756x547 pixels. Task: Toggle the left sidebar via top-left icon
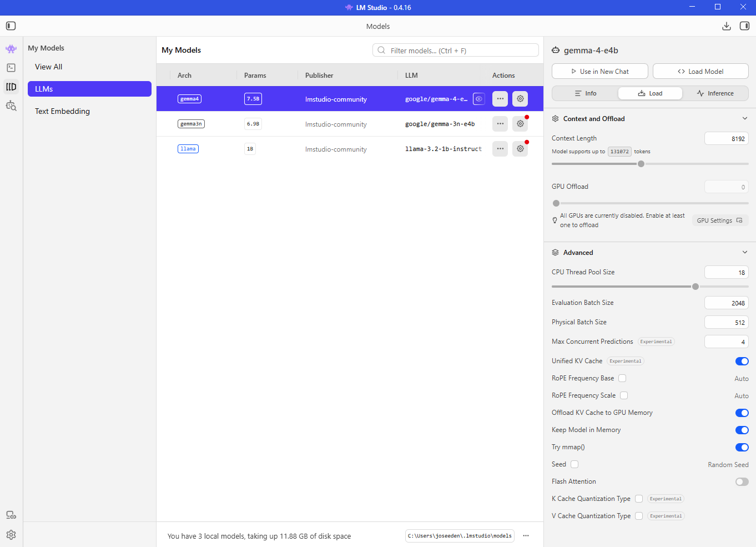(11, 26)
